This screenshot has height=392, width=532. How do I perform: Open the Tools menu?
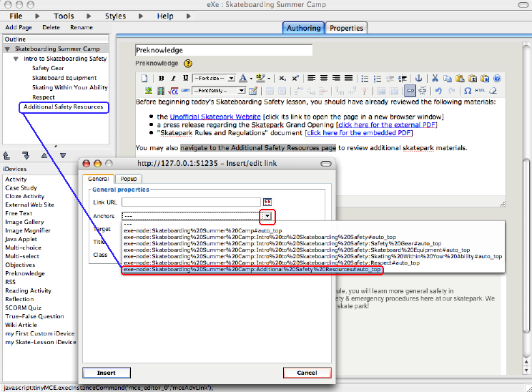point(64,16)
